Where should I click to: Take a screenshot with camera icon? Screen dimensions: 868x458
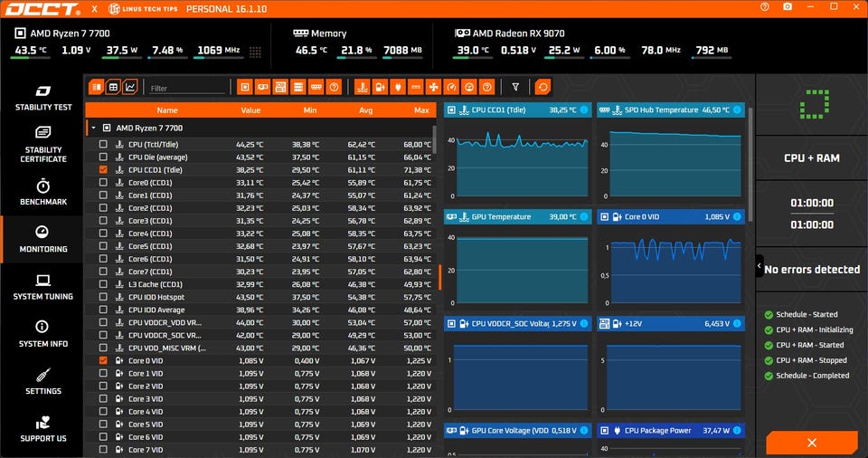[x=788, y=7]
